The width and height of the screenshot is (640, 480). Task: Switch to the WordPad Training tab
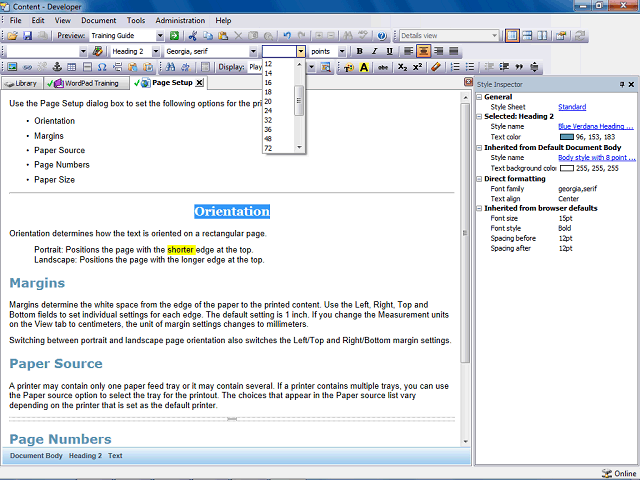[x=86, y=83]
